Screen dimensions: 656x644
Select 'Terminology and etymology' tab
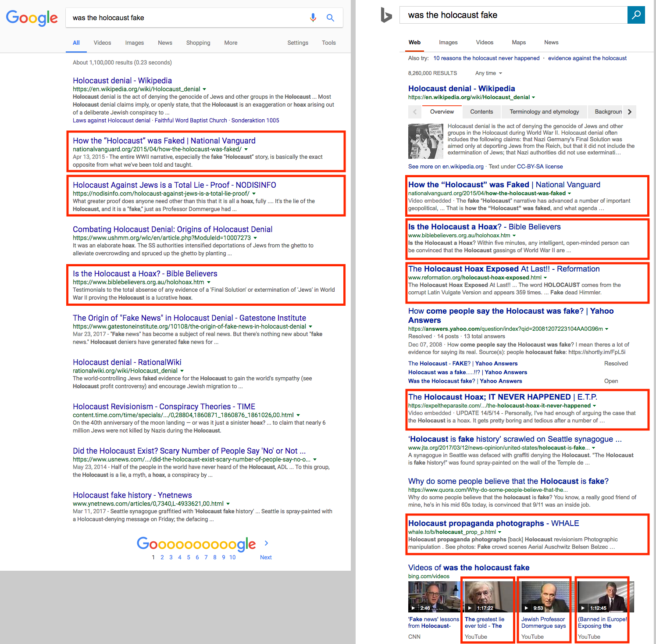tap(544, 112)
